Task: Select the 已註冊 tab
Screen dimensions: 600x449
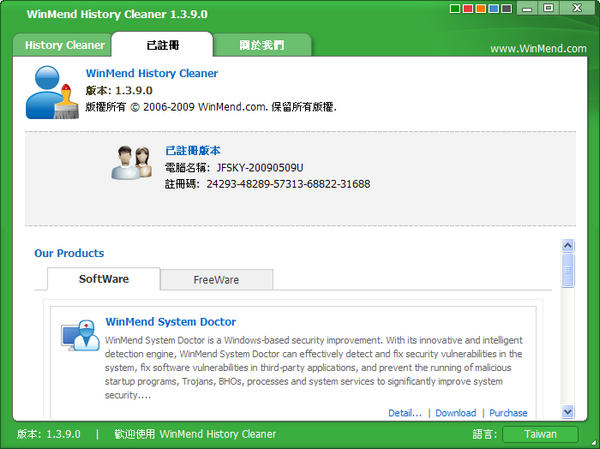Action: (x=162, y=45)
